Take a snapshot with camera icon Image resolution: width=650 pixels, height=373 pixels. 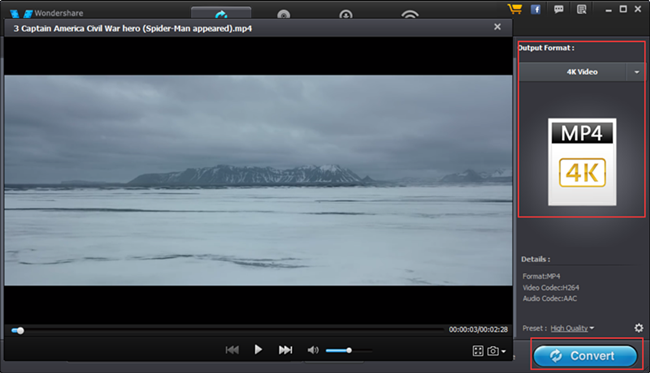click(x=493, y=351)
